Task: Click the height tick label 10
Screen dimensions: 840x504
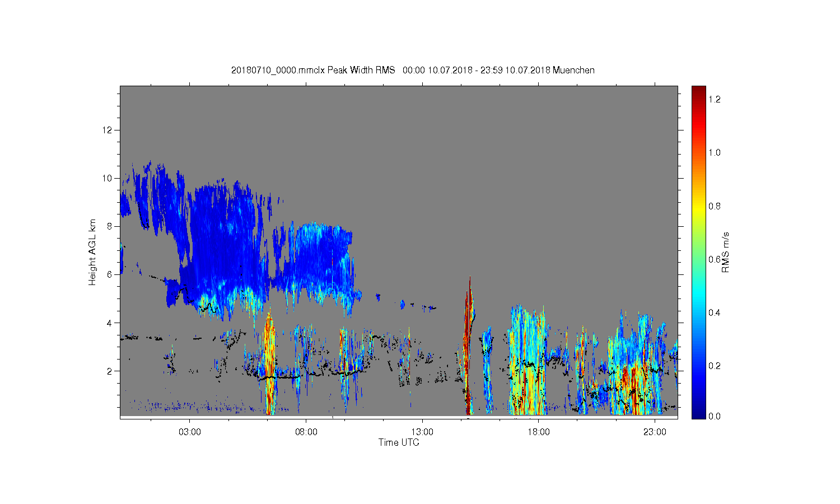Action: (108, 178)
